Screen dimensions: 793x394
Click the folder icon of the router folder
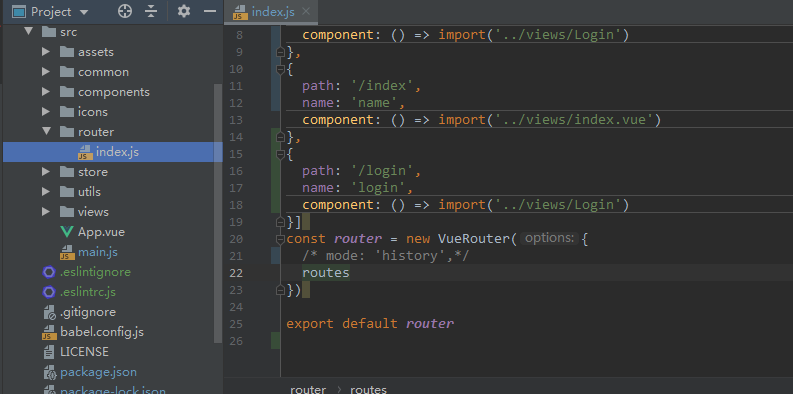(67, 132)
